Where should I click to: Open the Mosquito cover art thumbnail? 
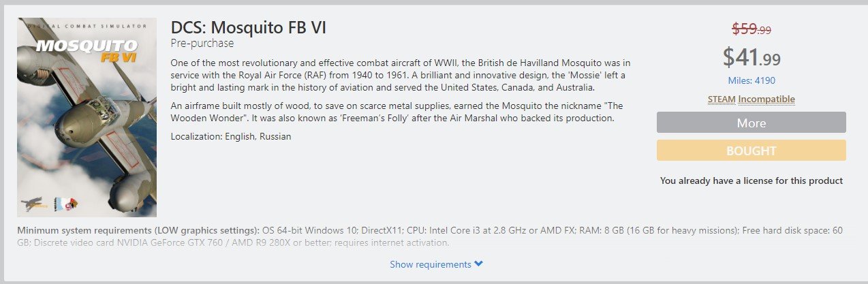tap(87, 117)
